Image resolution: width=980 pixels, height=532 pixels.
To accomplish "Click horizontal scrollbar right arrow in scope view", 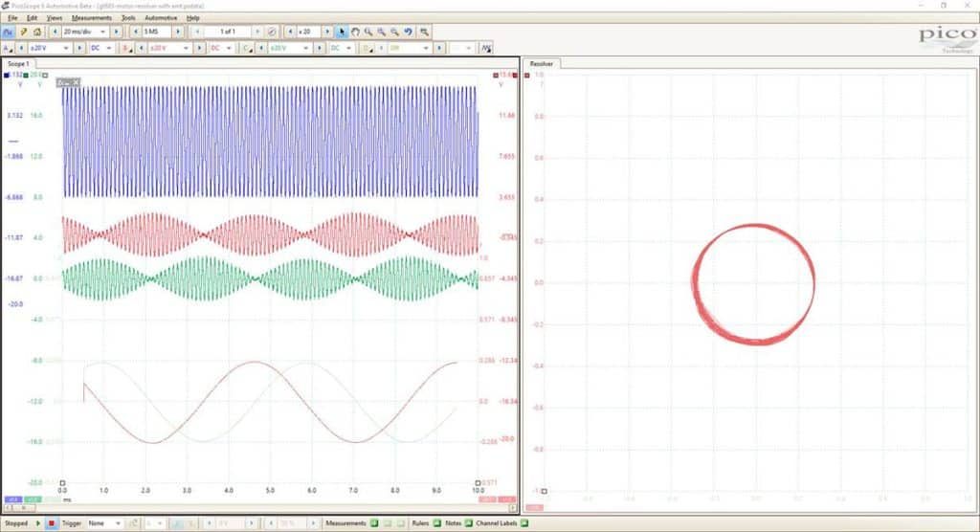I will pos(513,508).
